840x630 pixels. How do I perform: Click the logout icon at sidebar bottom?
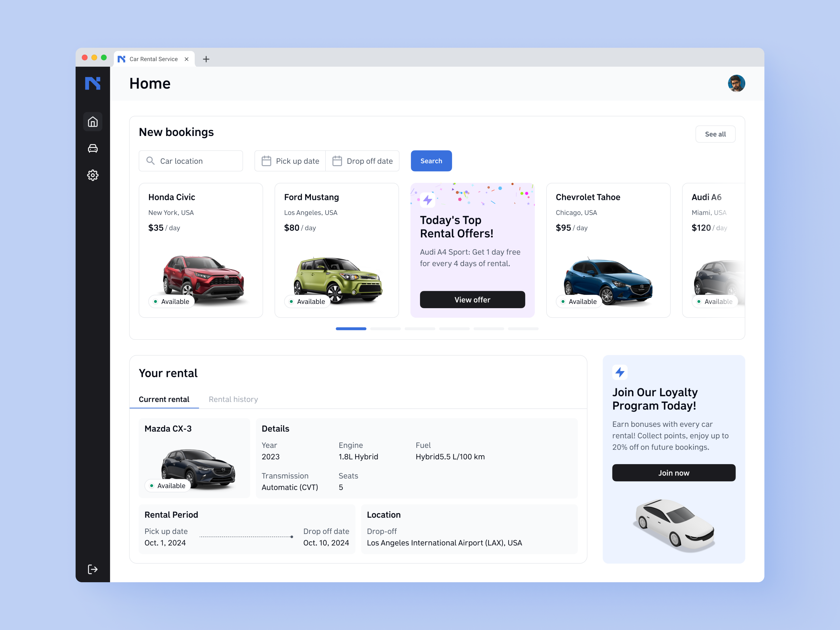(93, 569)
